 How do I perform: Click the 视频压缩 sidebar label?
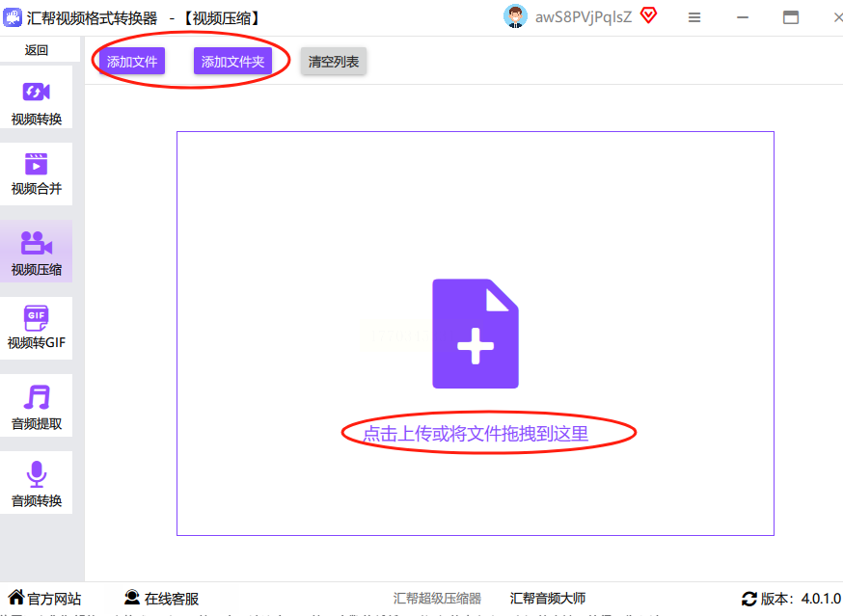pos(37,269)
